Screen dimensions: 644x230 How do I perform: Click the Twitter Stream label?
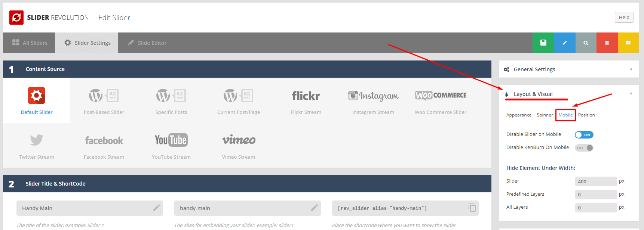[37, 157]
